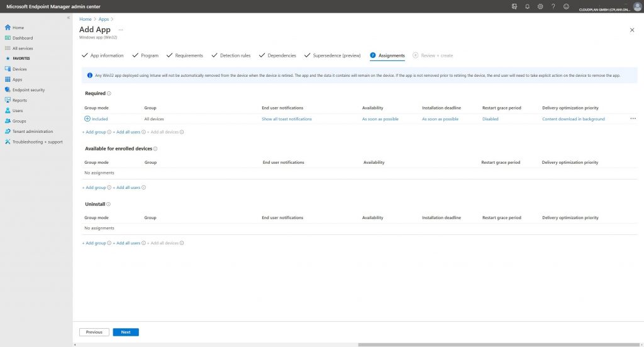The height and width of the screenshot is (347, 644).
Task: Click the Included group mode plus icon
Action: pos(87,119)
